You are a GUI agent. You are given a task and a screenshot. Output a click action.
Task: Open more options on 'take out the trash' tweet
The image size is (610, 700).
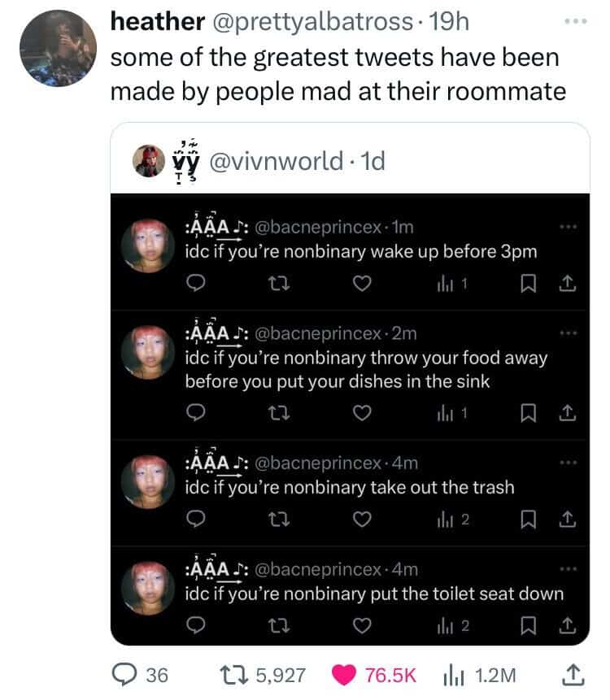click(569, 463)
